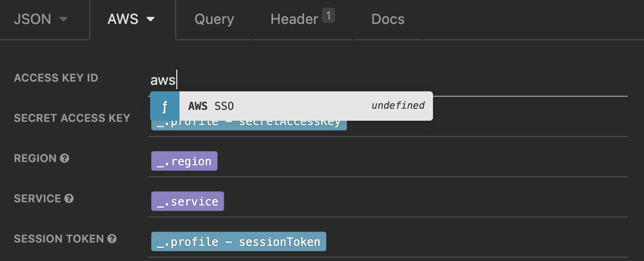The image size is (644, 261).
Task: Click the Session Token help icon
Action: pos(112,239)
